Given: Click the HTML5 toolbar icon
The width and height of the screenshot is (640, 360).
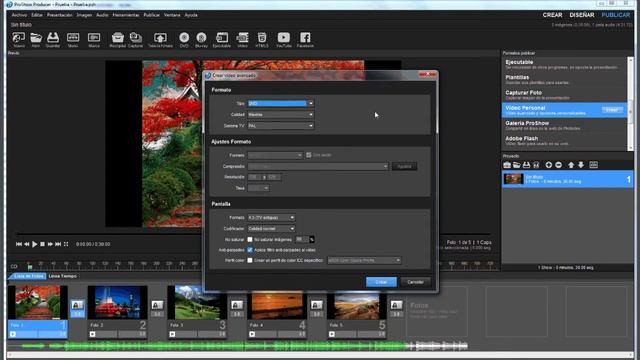Looking at the screenshot, I should pyautogui.click(x=262, y=39).
